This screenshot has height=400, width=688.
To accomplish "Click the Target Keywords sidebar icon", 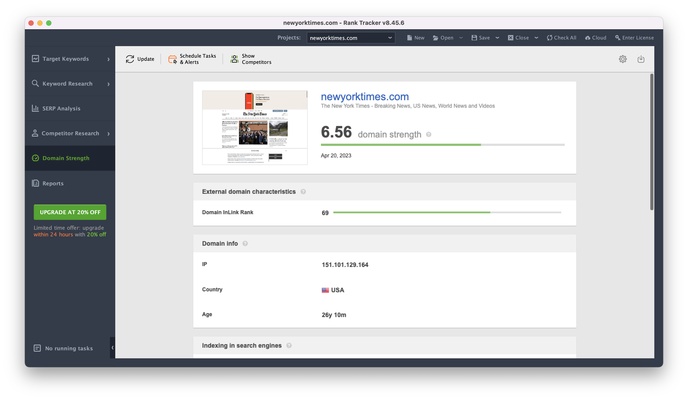I will (x=36, y=59).
